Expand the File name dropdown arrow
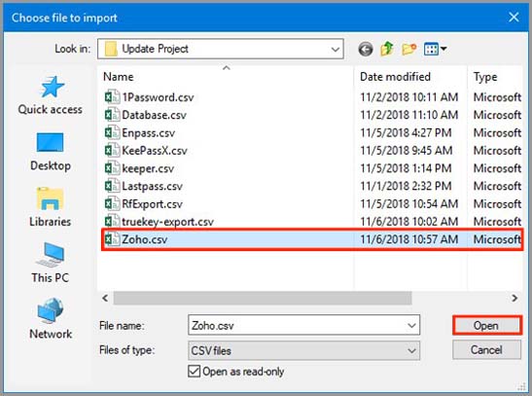Viewport: 532px width, 396px height. pos(411,326)
